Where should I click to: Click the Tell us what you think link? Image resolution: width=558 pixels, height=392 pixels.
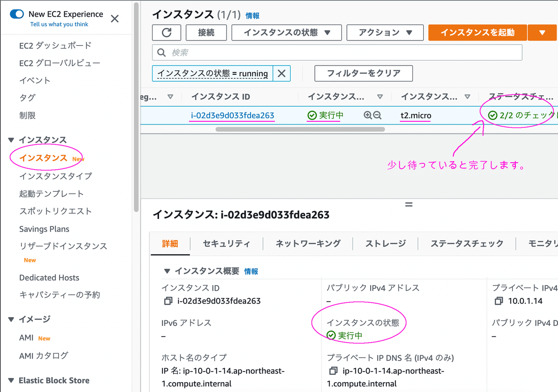[x=59, y=24]
